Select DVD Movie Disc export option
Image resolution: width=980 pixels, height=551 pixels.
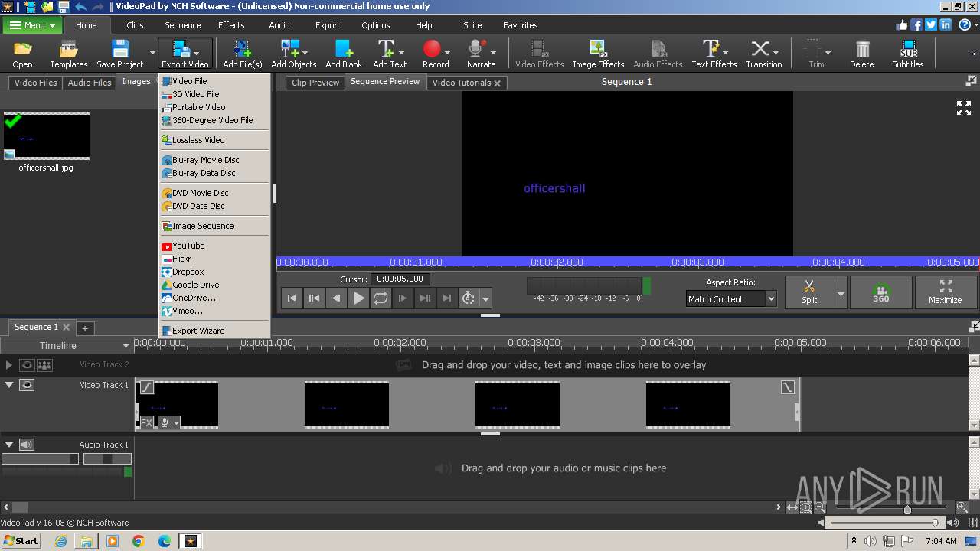(x=214, y=193)
